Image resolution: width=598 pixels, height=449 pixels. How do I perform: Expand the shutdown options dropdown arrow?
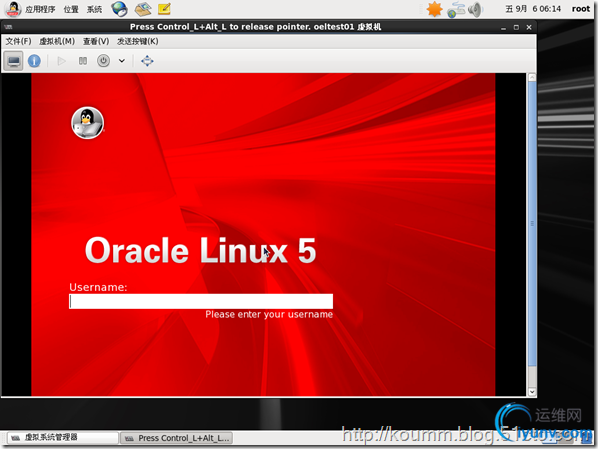(x=122, y=61)
